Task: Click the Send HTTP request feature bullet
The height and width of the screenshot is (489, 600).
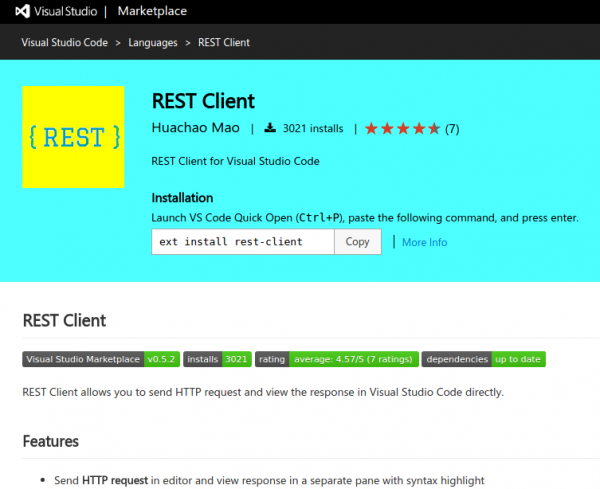Action: pos(269,480)
